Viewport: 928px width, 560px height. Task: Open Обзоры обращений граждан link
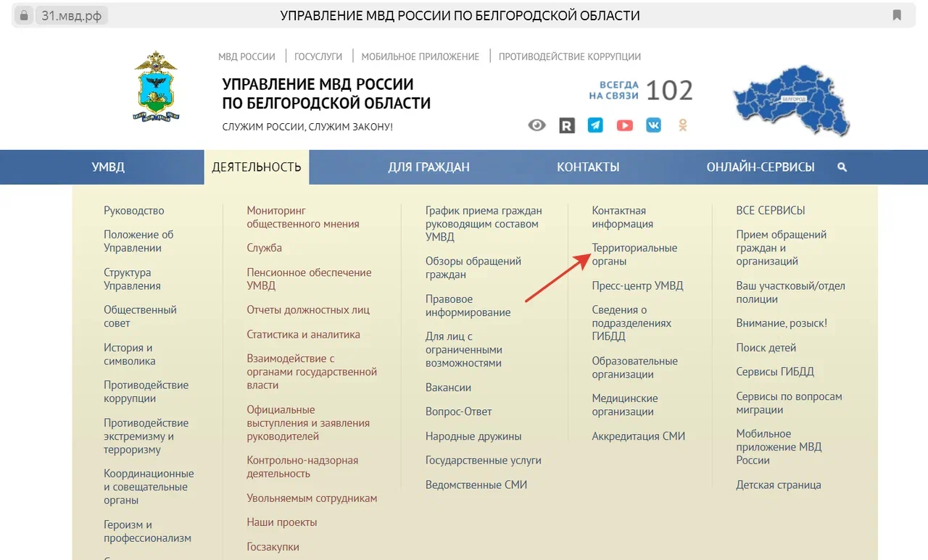click(x=473, y=268)
